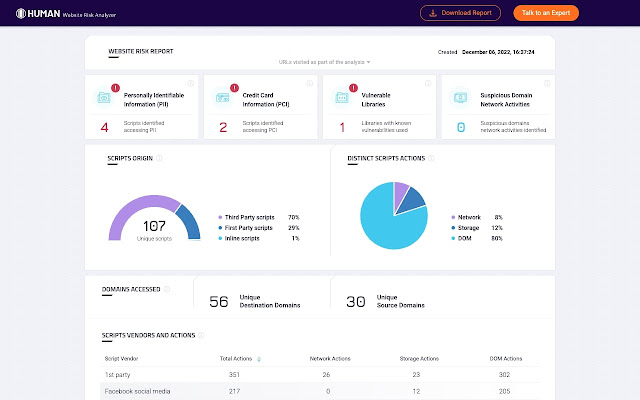Click the Script Vendor column header

pyautogui.click(x=121, y=359)
